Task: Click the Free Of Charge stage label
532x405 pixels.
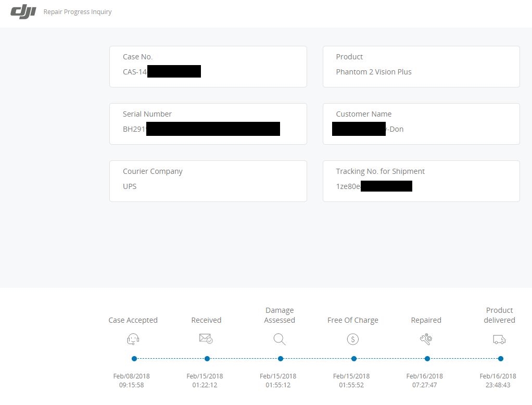Action: click(353, 320)
